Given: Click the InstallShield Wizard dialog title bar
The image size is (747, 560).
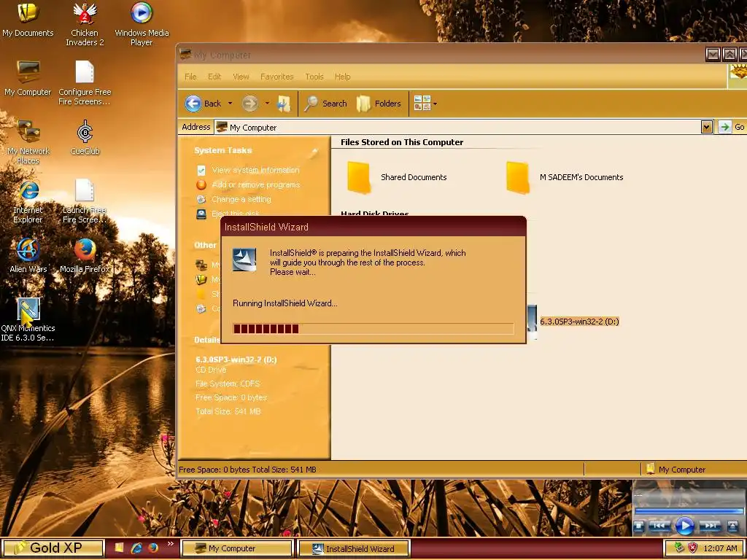Looking at the screenshot, I should pos(374,227).
